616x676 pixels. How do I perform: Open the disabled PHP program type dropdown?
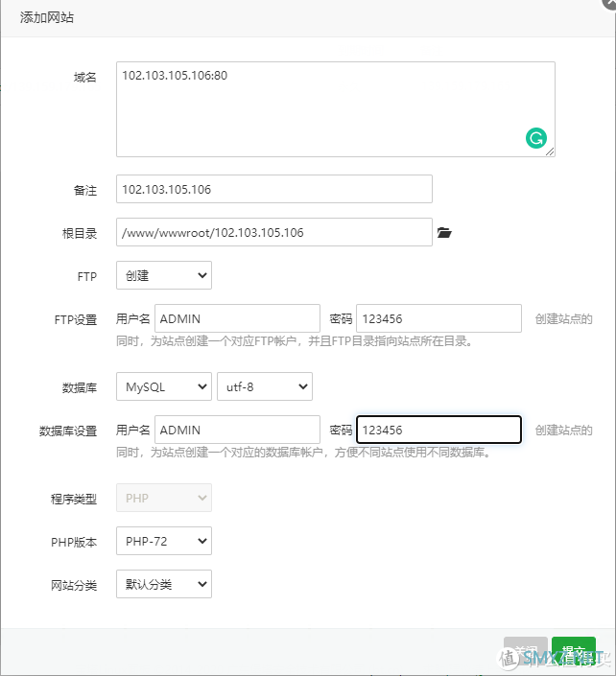coord(164,498)
